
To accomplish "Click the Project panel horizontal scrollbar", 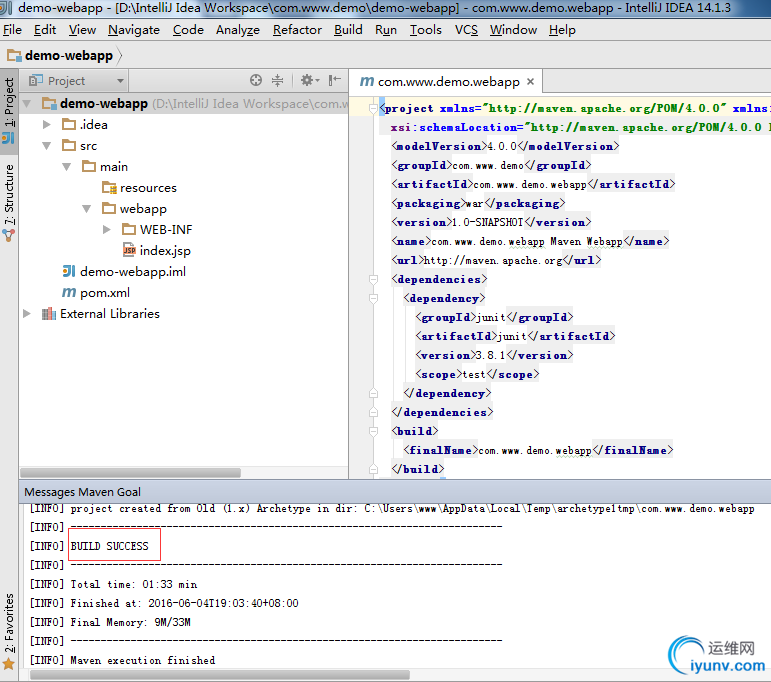I will (130, 473).
